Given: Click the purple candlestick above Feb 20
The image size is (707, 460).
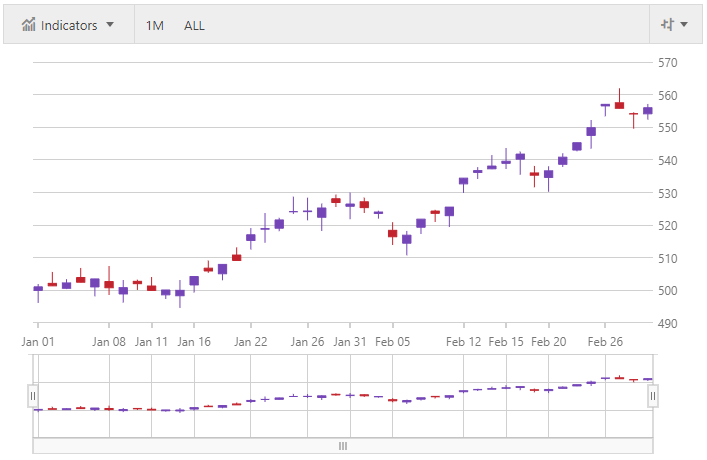Looking at the screenshot, I should click(x=548, y=174).
